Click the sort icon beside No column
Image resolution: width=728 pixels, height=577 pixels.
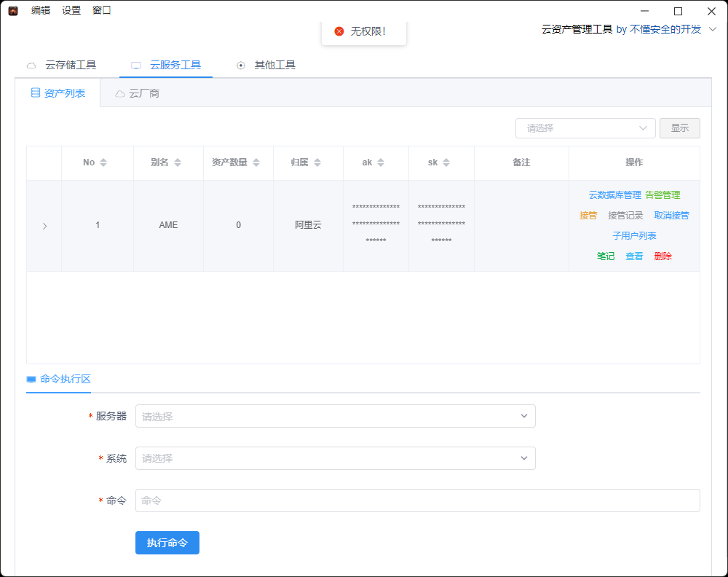click(x=103, y=162)
